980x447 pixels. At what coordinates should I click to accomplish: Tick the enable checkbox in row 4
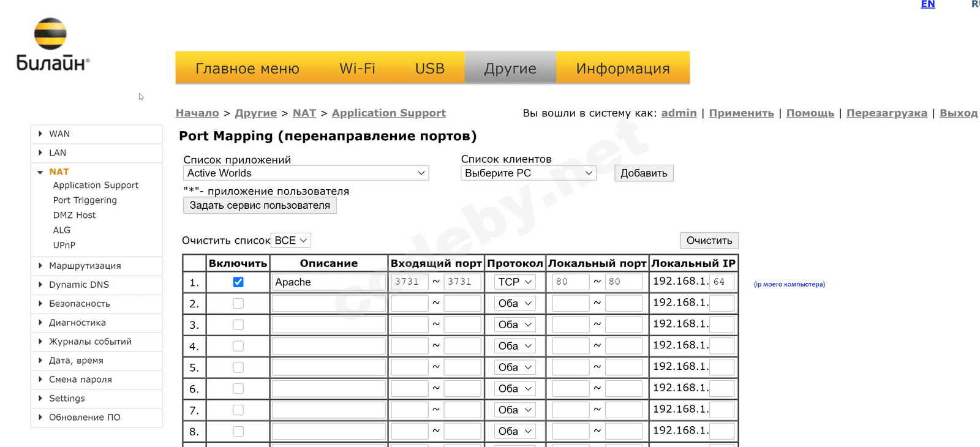(238, 346)
